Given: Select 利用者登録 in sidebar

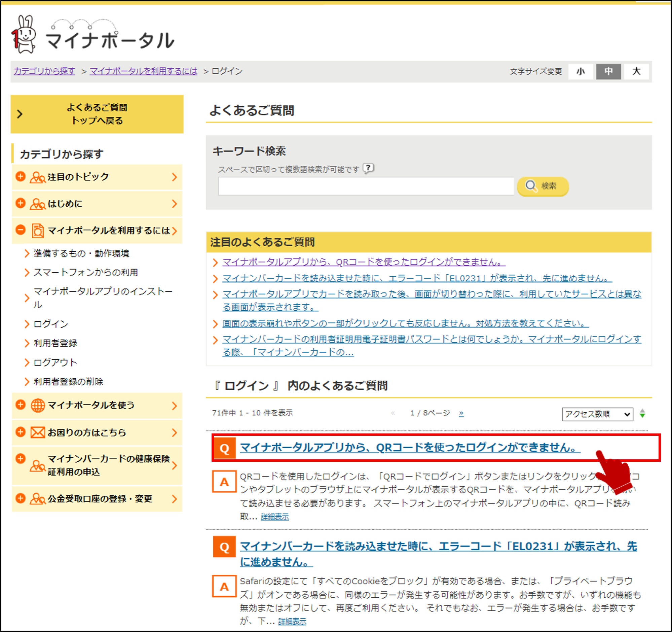Looking at the screenshot, I should point(55,343).
